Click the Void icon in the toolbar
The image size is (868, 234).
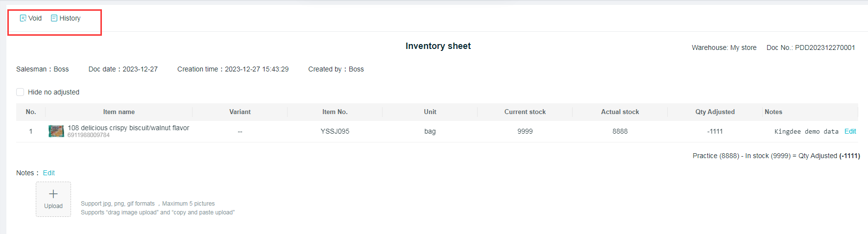(x=23, y=18)
